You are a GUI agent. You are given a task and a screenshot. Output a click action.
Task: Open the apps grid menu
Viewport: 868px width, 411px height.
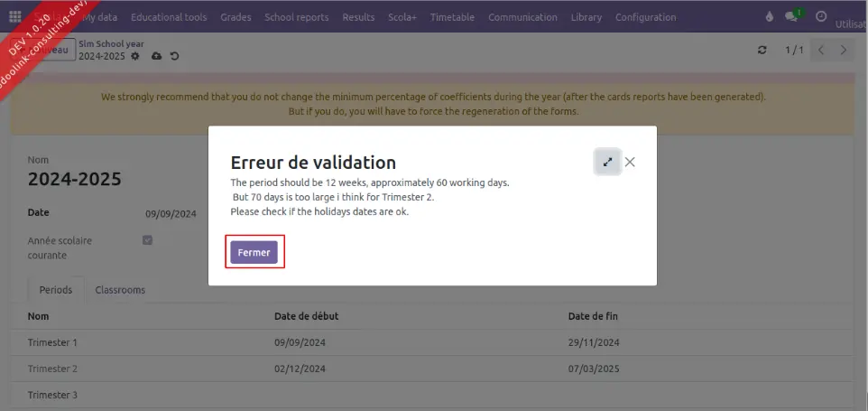(15, 17)
